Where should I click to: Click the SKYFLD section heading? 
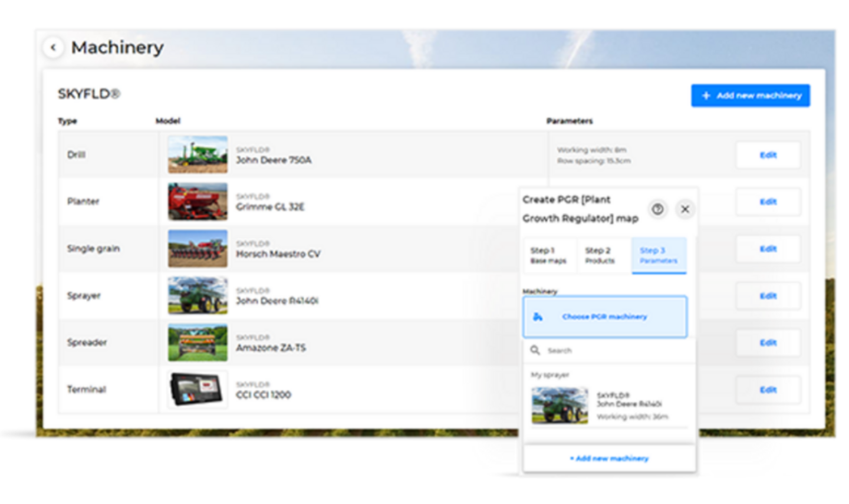click(89, 94)
